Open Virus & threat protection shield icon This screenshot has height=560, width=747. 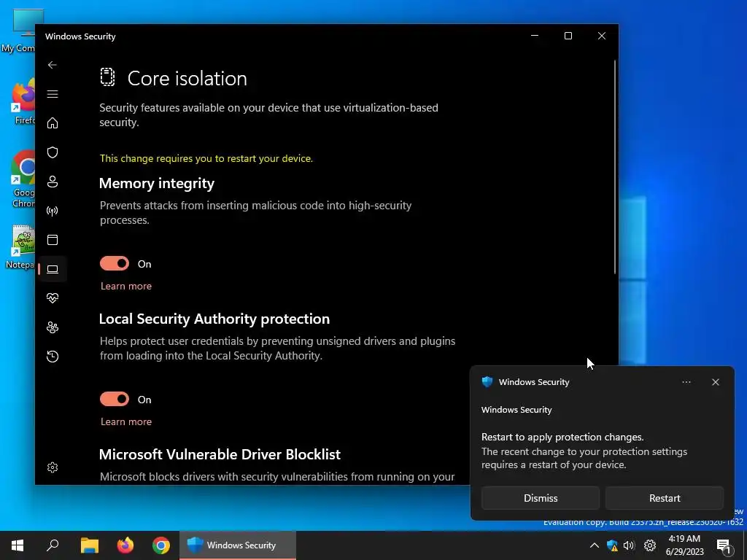[53, 152]
